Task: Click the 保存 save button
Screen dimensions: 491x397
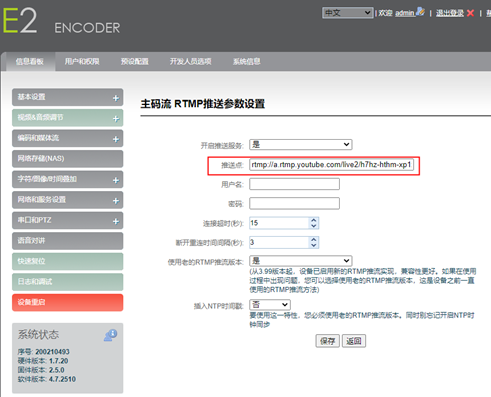Action: [x=327, y=341]
